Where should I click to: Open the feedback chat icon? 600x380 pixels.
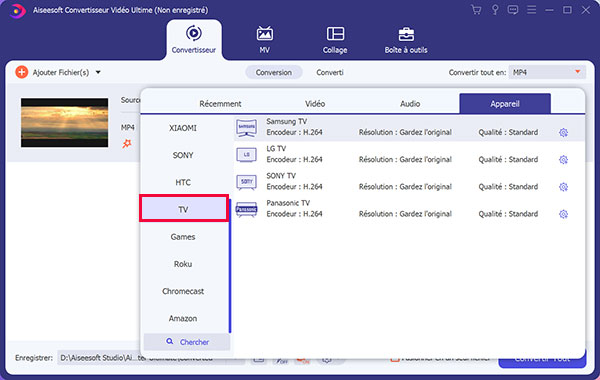pos(513,10)
